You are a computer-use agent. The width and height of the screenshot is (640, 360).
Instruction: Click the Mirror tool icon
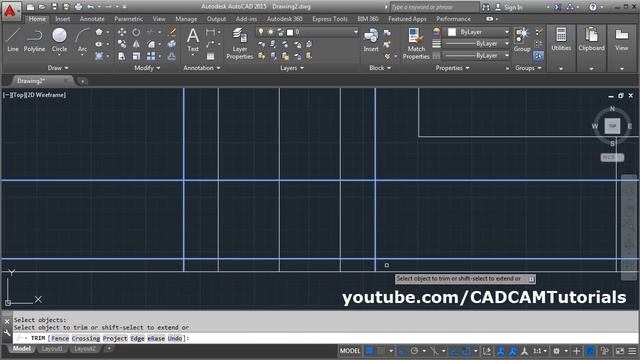click(x=136, y=44)
